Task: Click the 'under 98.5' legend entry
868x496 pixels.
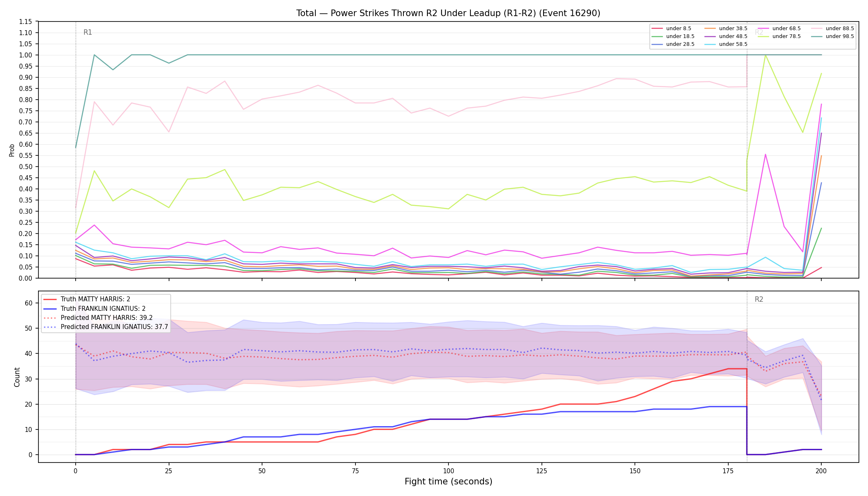Action: pyautogui.click(x=832, y=36)
